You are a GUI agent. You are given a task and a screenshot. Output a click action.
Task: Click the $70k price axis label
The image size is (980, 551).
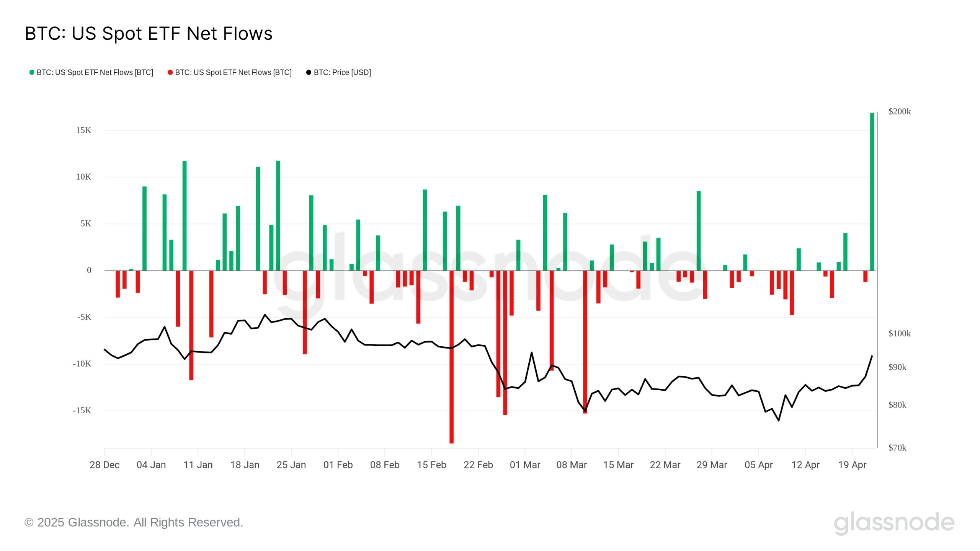tap(897, 448)
